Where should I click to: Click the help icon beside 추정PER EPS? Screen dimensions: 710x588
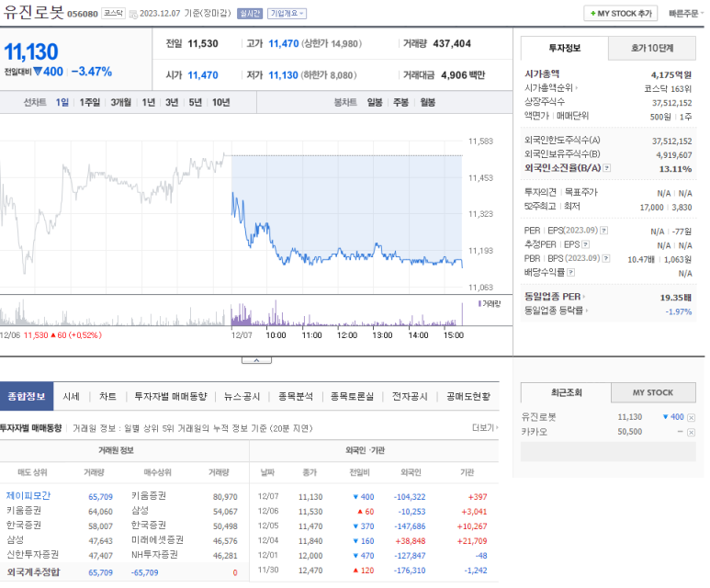585,244
